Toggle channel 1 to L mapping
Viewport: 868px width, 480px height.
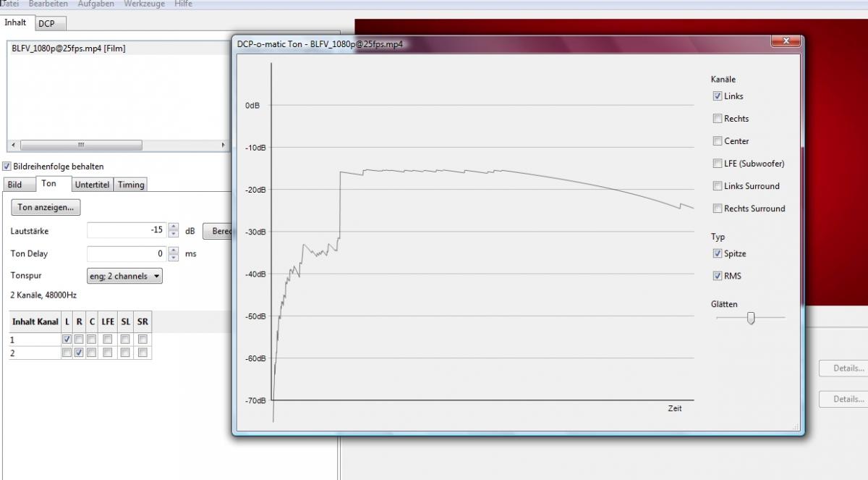pyautogui.click(x=67, y=339)
